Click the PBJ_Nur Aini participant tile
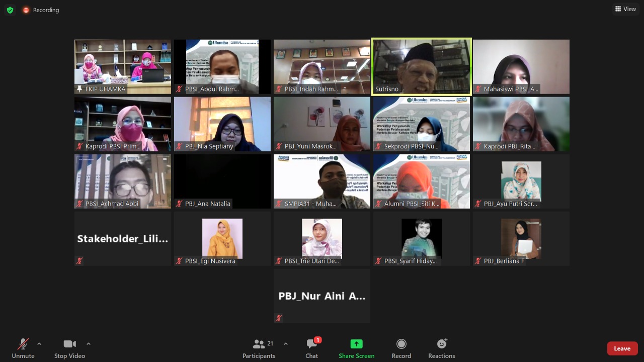This screenshot has height=362, width=644. pyautogui.click(x=322, y=296)
